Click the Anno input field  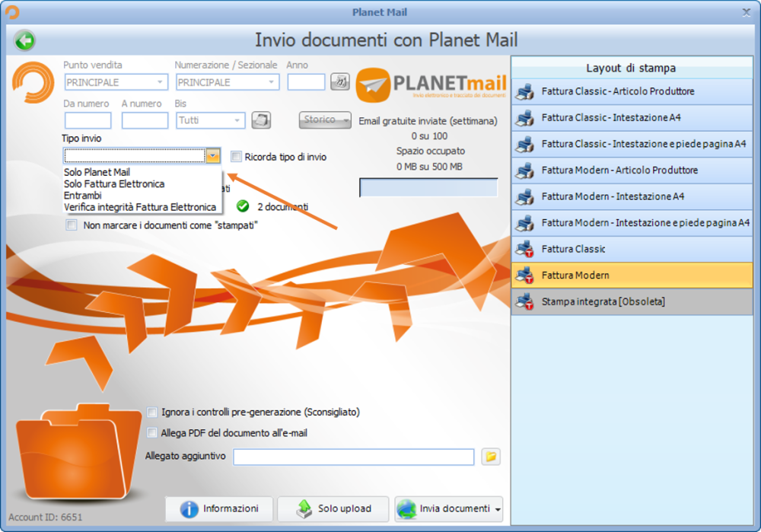[306, 82]
